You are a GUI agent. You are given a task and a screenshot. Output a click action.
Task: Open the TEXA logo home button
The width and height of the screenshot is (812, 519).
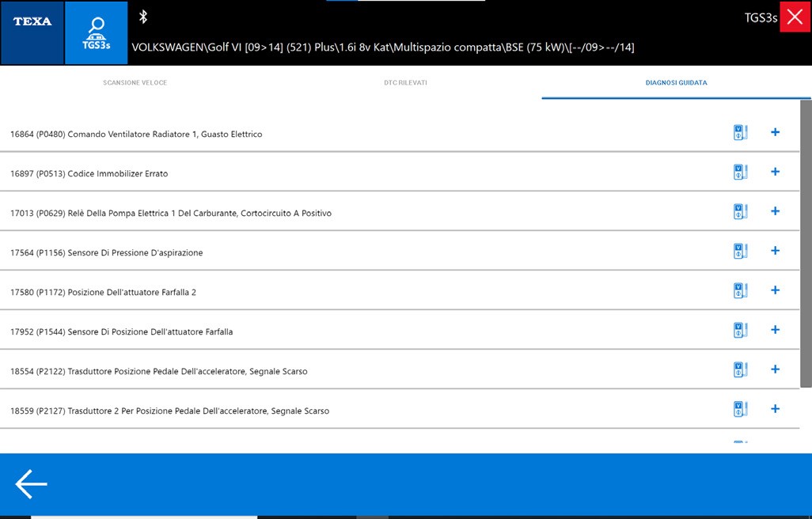click(32, 32)
